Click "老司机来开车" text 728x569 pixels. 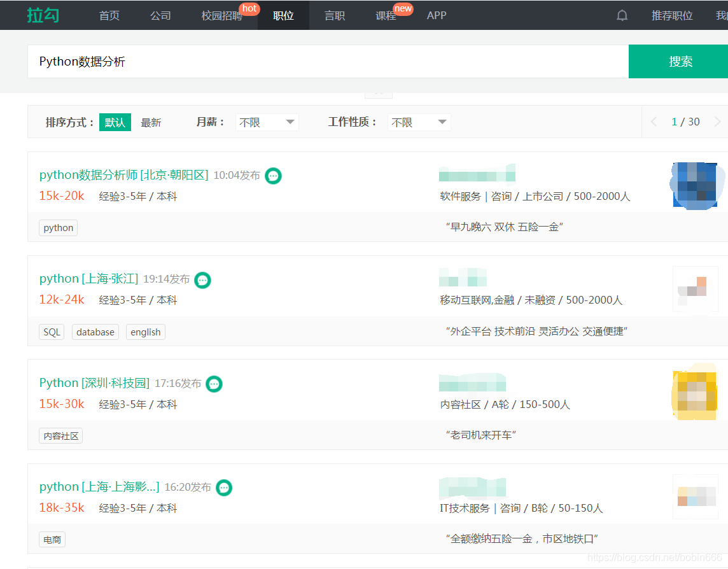point(481,435)
